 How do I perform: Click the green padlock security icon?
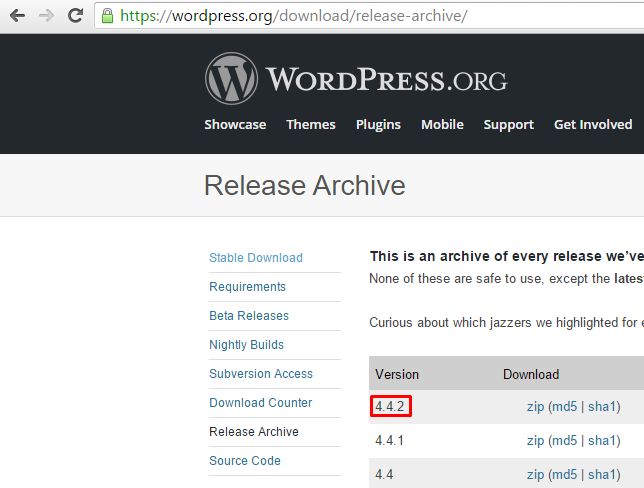pyautogui.click(x=107, y=16)
